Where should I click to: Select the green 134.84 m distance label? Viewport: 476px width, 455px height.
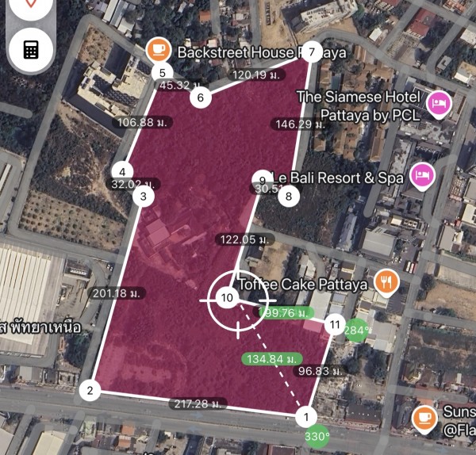point(271,359)
